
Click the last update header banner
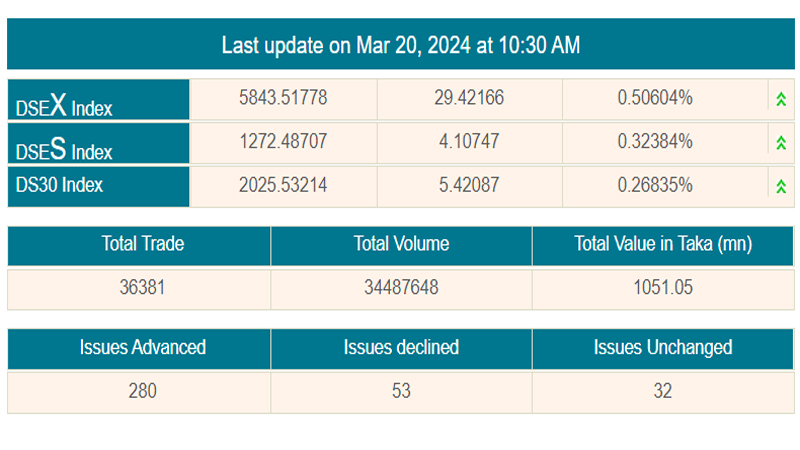tap(401, 45)
